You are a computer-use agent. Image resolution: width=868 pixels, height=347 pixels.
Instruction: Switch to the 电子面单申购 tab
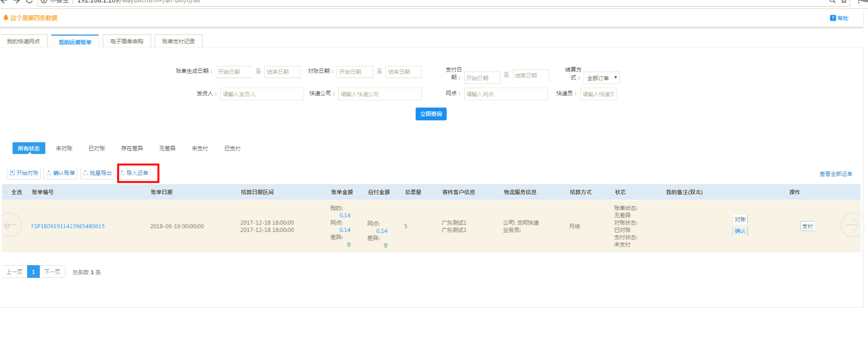tap(126, 42)
